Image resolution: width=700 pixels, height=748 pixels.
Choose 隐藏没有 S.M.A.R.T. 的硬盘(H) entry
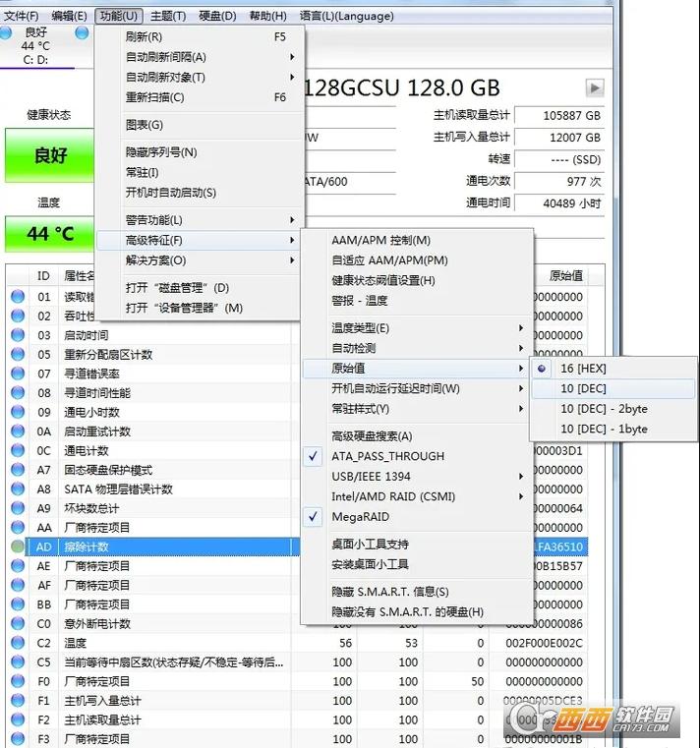coord(417,612)
